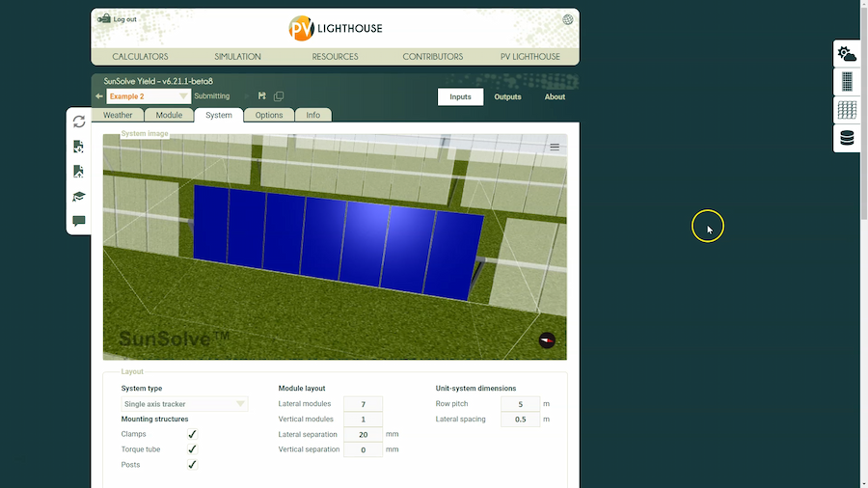868x488 pixels.
Task: Click the 'SunSolve Yield – v6.21.1-beta8' title
Action: (158, 81)
